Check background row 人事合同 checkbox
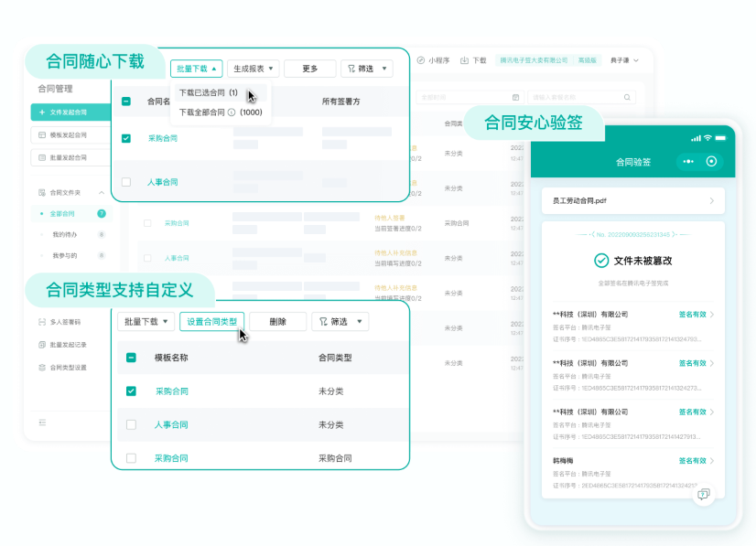756x546 pixels. pos(147,258)
